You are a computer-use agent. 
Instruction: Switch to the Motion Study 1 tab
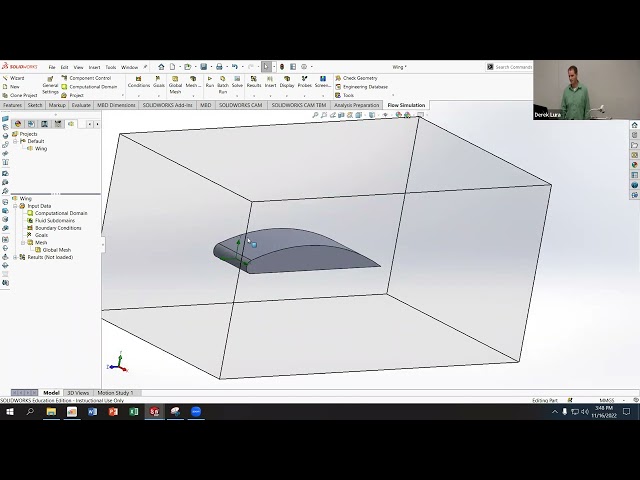click(x=115, y=393)
